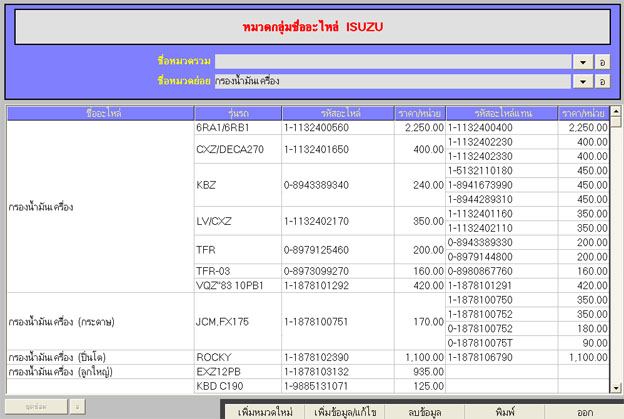This screenshot has height=419, width=624.
Task: Click the 90.00 substitute price cell
Action: (583, 343)
